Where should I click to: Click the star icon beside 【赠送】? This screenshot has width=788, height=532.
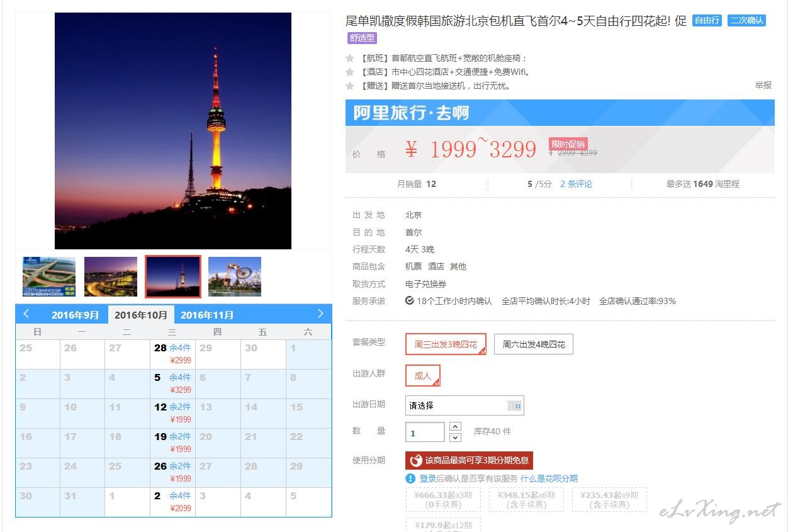tap(350, 86)
